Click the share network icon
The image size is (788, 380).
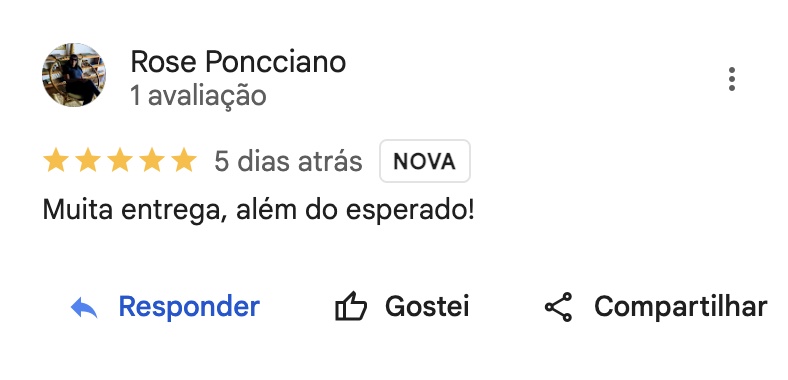click(x=558, y=307)
